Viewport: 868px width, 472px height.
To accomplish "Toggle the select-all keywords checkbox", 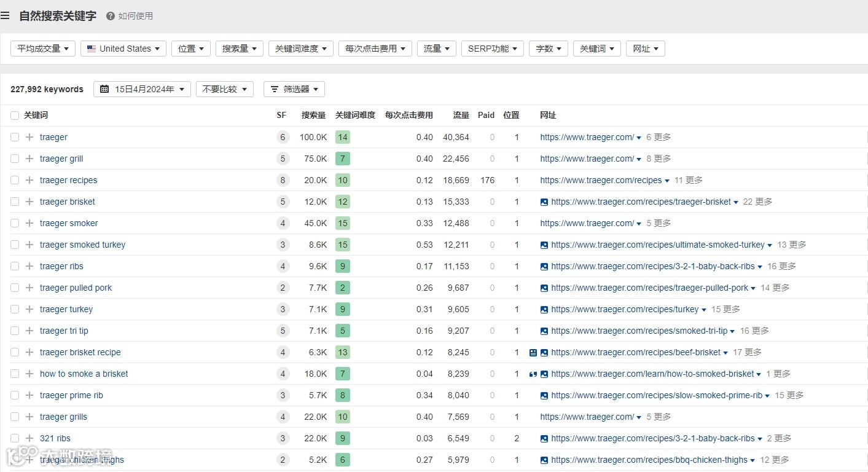I will coord(15,115).
